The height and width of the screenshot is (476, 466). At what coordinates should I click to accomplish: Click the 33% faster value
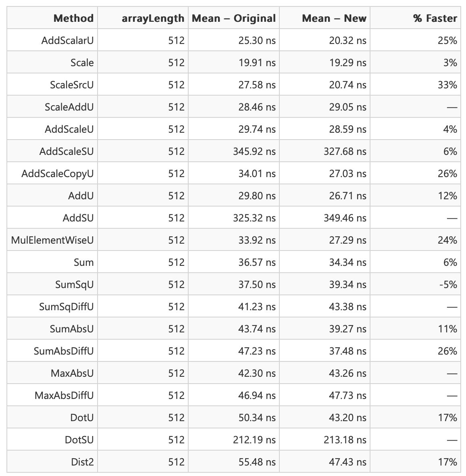coord(447,85)
